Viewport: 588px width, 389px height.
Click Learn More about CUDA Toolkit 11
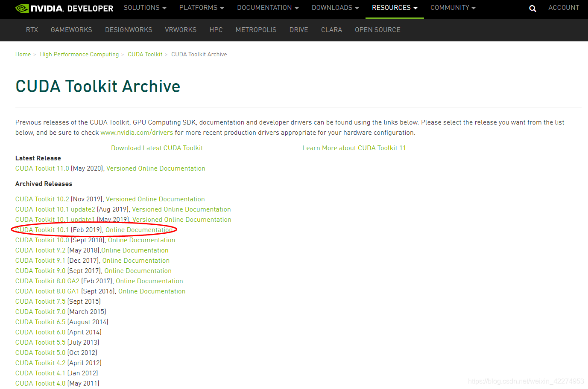pos(354,148)
